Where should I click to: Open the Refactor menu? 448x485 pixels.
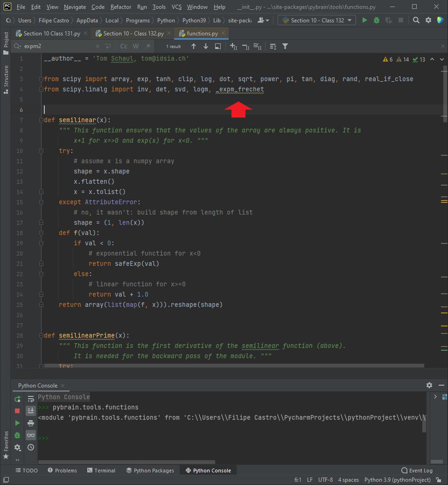point(121,7)
